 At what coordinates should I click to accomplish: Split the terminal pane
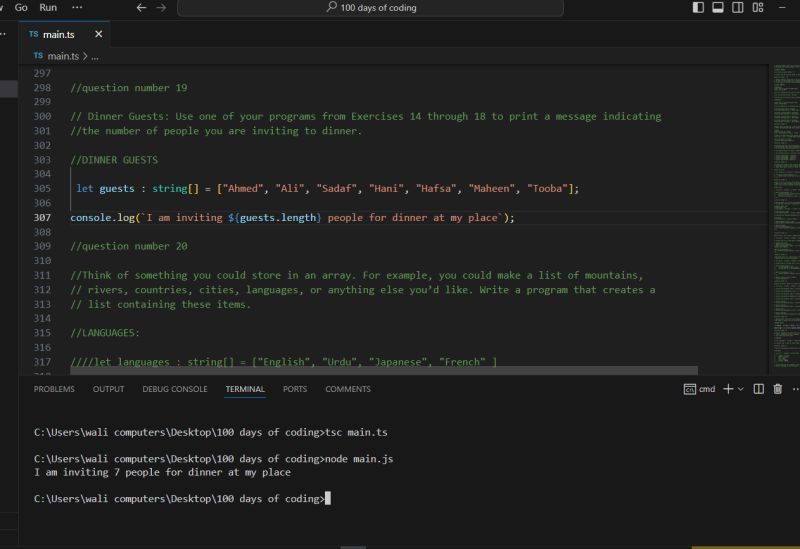[759, 389]
